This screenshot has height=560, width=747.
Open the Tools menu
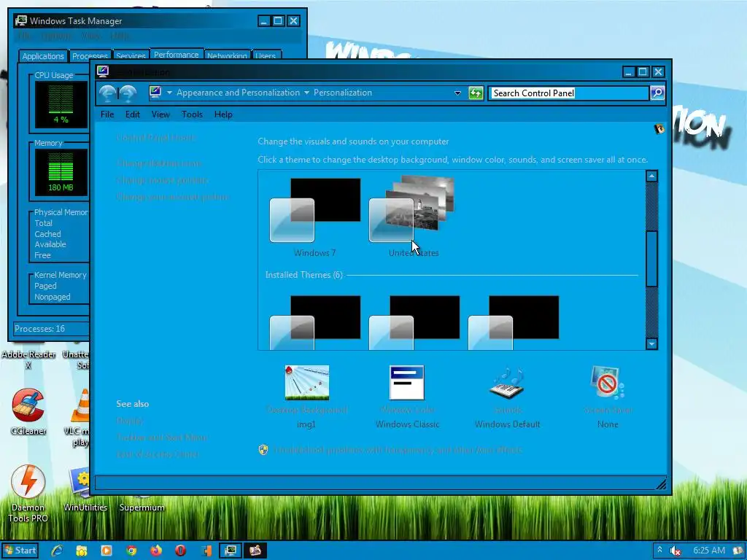tap(192, 114)
